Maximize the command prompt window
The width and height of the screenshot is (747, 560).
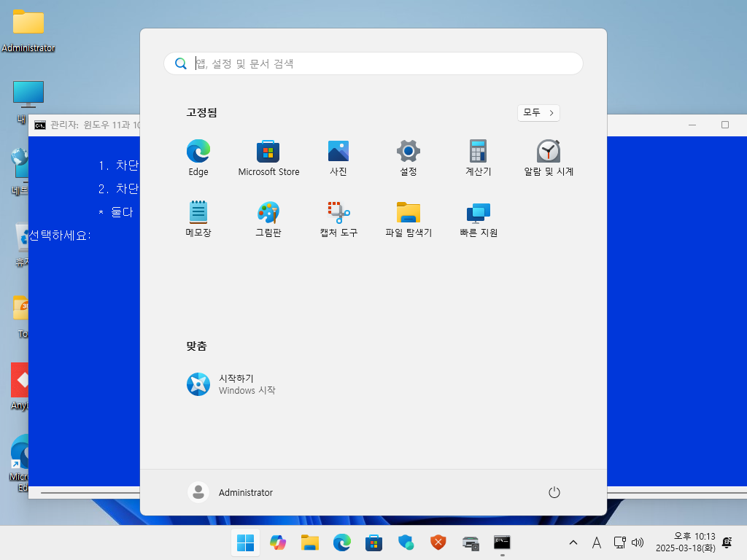(725, 125)
